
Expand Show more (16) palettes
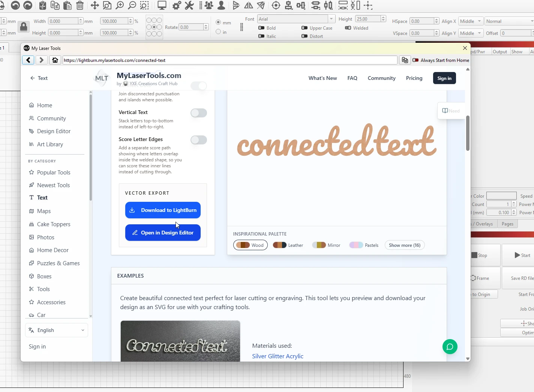coord(405,245)
